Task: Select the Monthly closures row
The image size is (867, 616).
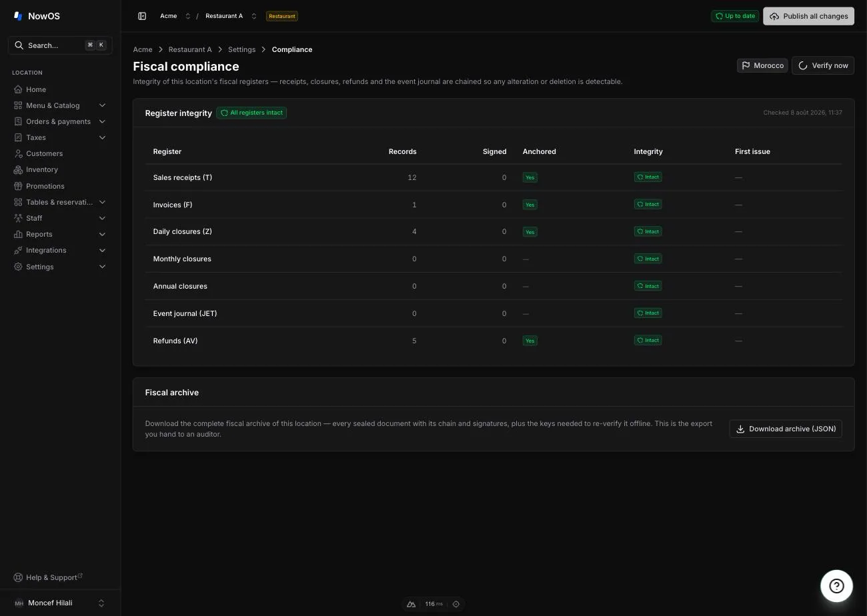Action: tap(494, 259)
